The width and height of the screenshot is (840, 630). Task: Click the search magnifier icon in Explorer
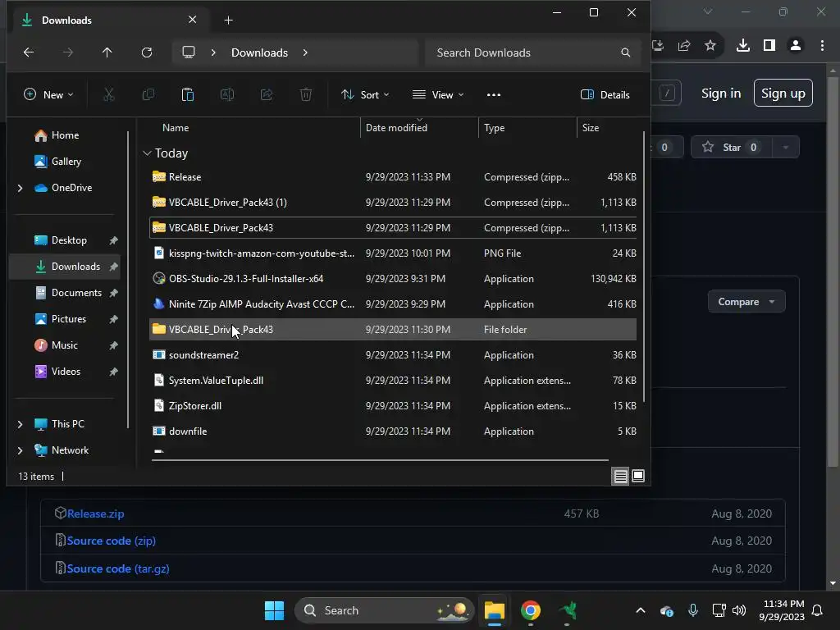point(626,52)
